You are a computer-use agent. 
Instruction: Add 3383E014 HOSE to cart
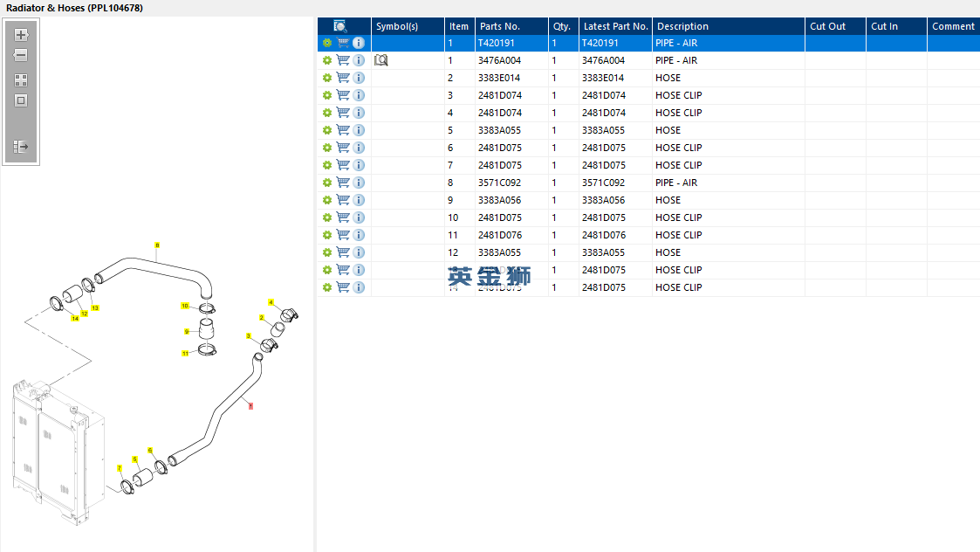[343, 78]
